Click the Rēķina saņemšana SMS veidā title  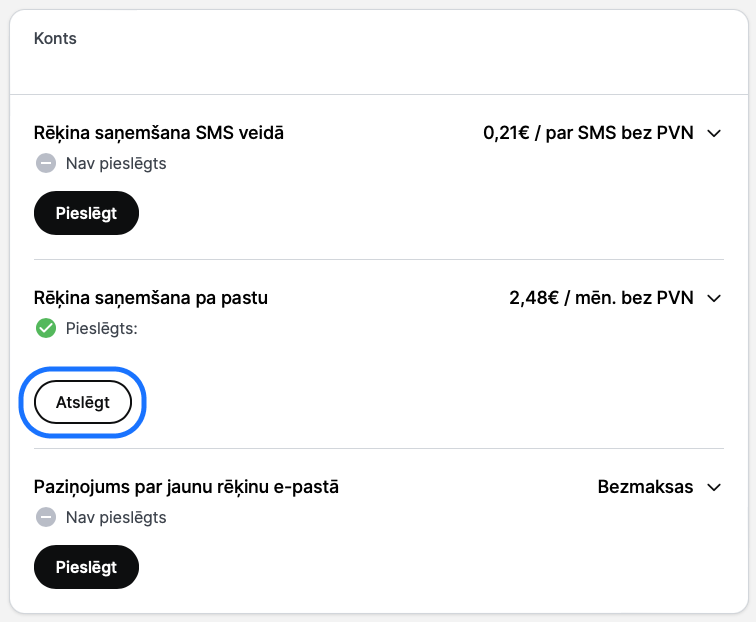(x=159, y=133)
